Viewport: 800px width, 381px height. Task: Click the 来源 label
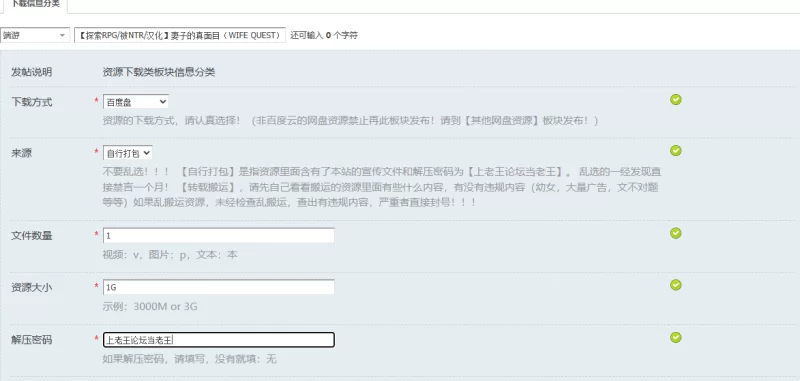click(x=21, y=153)
